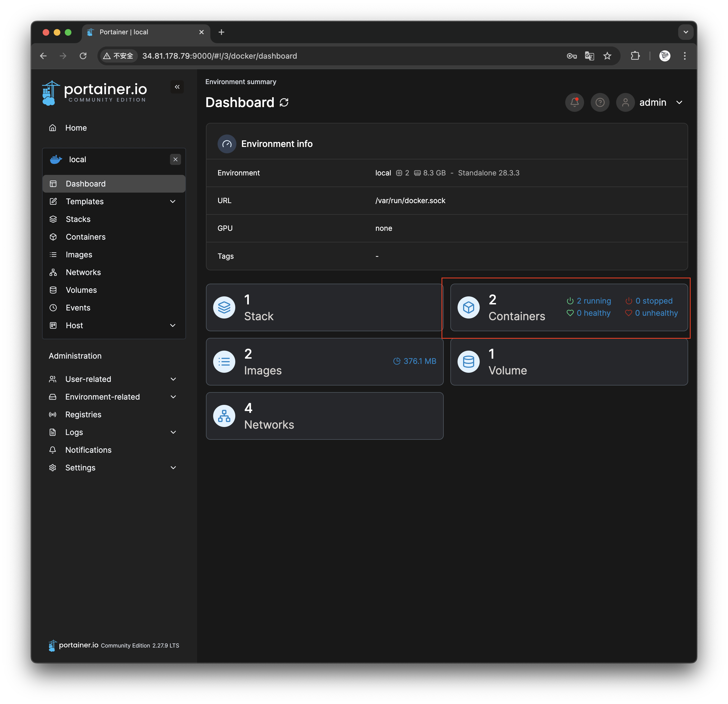Open a new browser tab
Viewport: 728px width, 704px height.
221,32
